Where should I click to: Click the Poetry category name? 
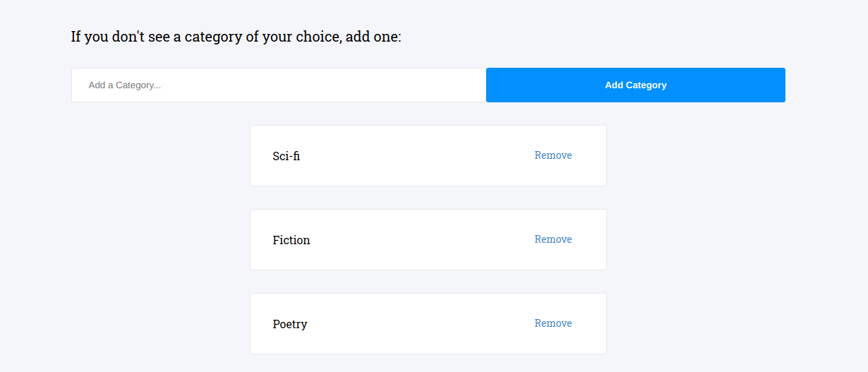coord(290,324)
